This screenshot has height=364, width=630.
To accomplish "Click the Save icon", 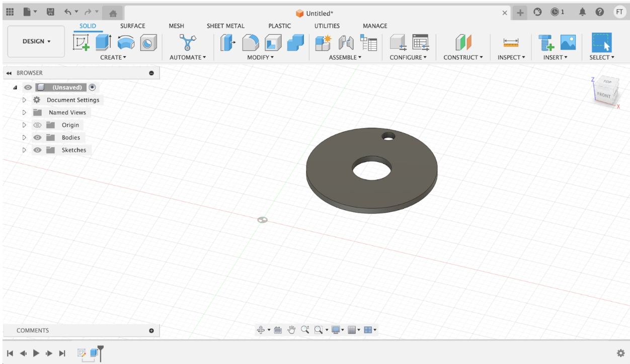I will coord(50,12).
